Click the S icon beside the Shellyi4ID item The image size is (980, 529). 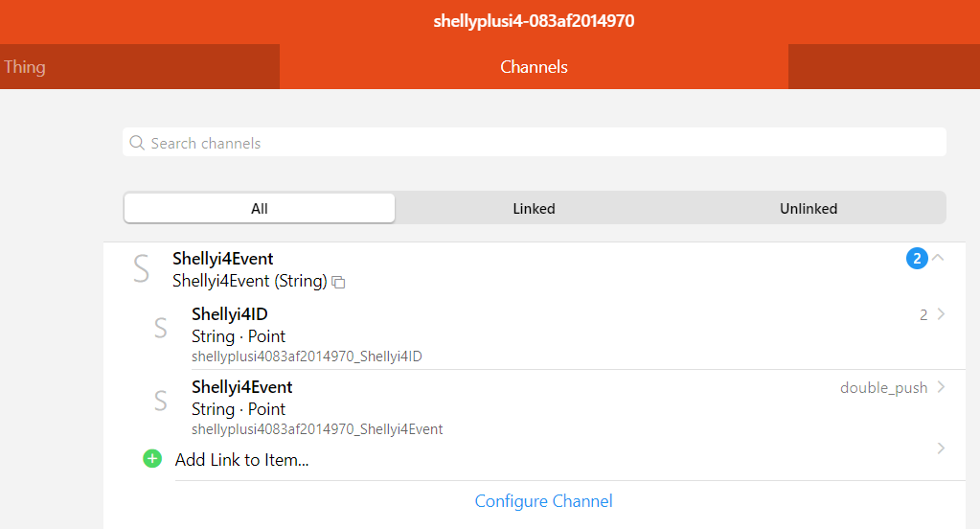click(161, 328)
